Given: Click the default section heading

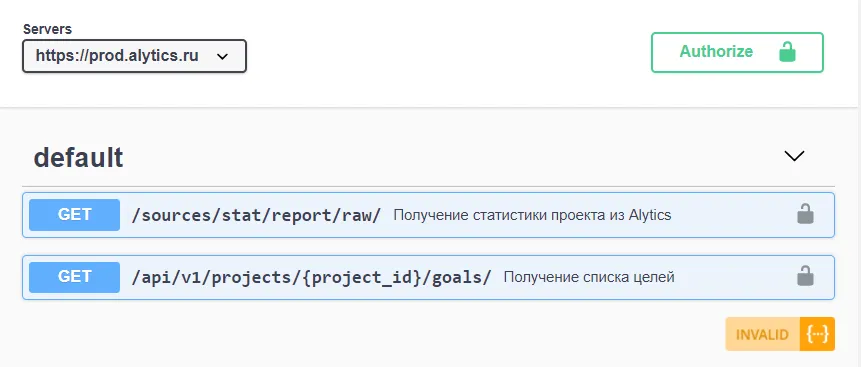Looking at the screenshot, I should 79,158.
